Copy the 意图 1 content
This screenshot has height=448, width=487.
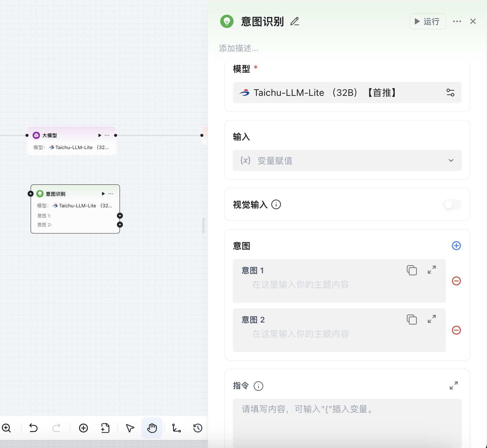[411, 270]
